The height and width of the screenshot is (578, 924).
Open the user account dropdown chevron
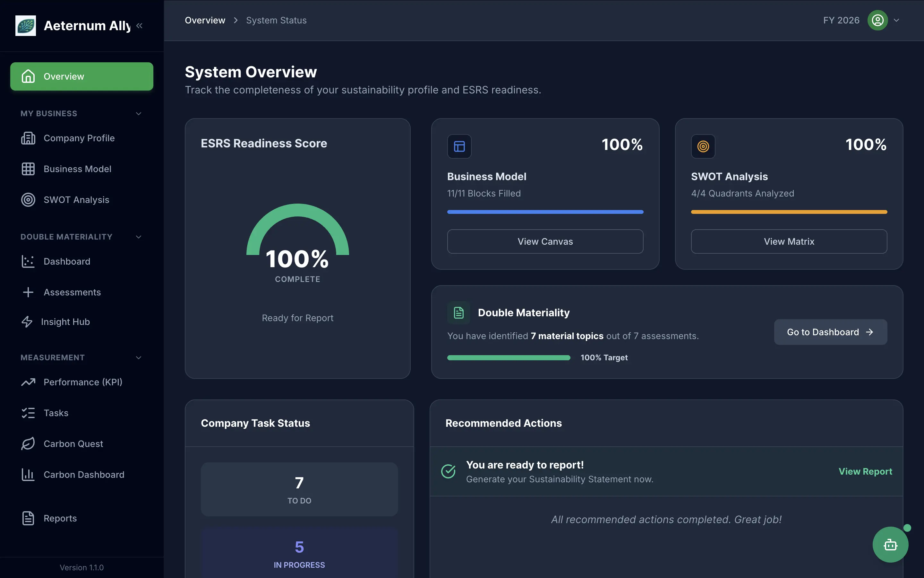[x=896, y=20]
